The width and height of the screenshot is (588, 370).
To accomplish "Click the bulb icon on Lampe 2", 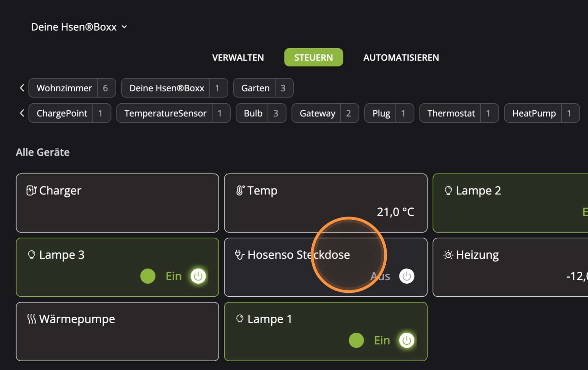I will 448,190.
